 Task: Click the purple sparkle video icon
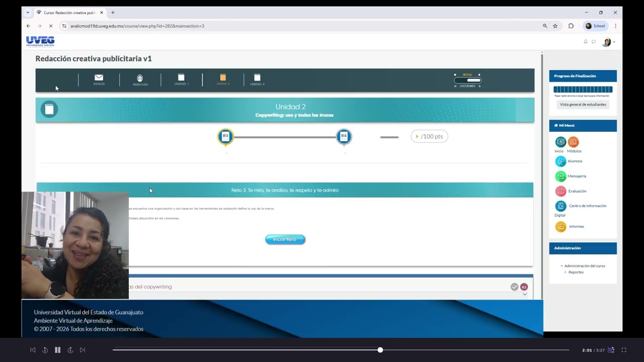pos(611,350)
